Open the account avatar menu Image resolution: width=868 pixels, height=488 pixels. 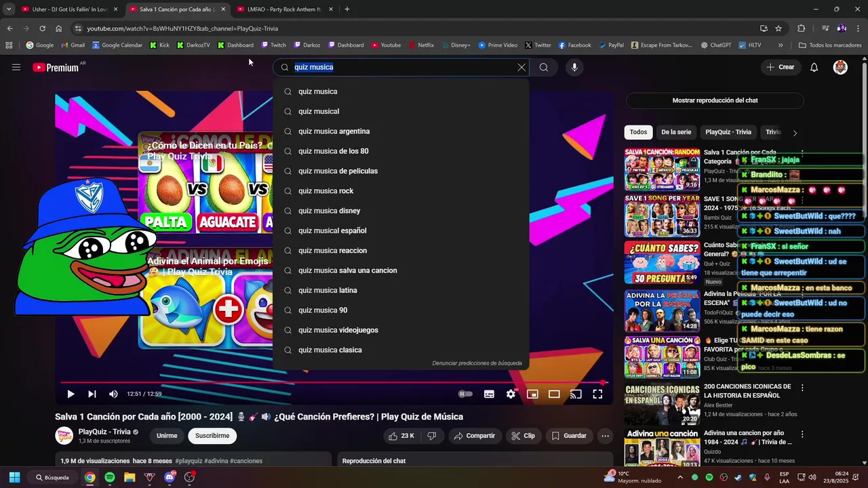pos(840,67)
